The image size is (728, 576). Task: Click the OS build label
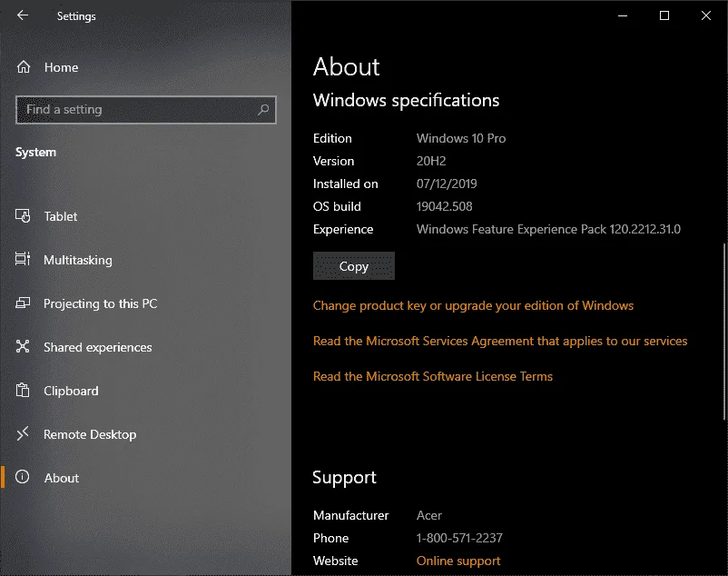(337, 207)
